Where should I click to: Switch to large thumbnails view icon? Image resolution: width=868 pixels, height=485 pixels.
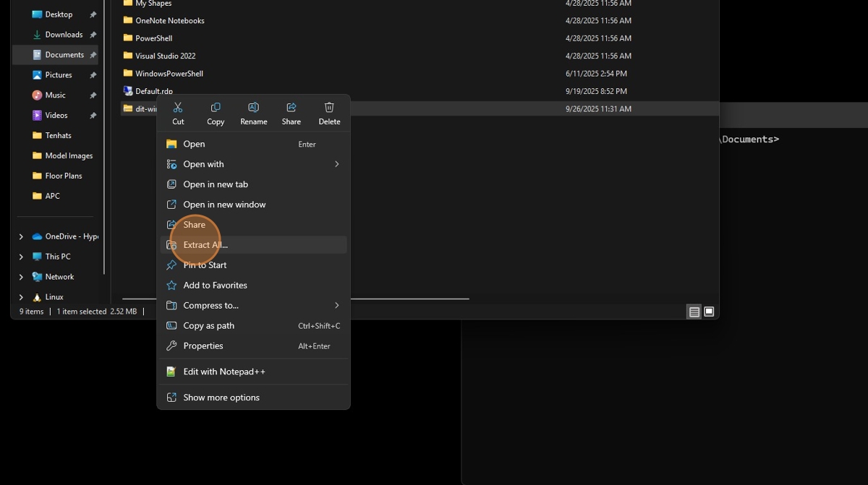(x=709, y=312)
